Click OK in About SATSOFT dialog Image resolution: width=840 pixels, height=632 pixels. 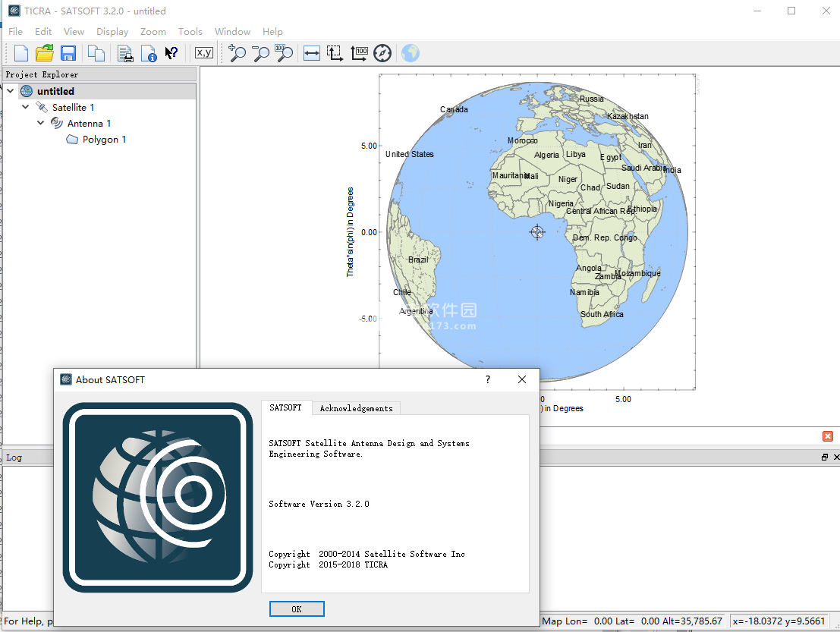297,609
